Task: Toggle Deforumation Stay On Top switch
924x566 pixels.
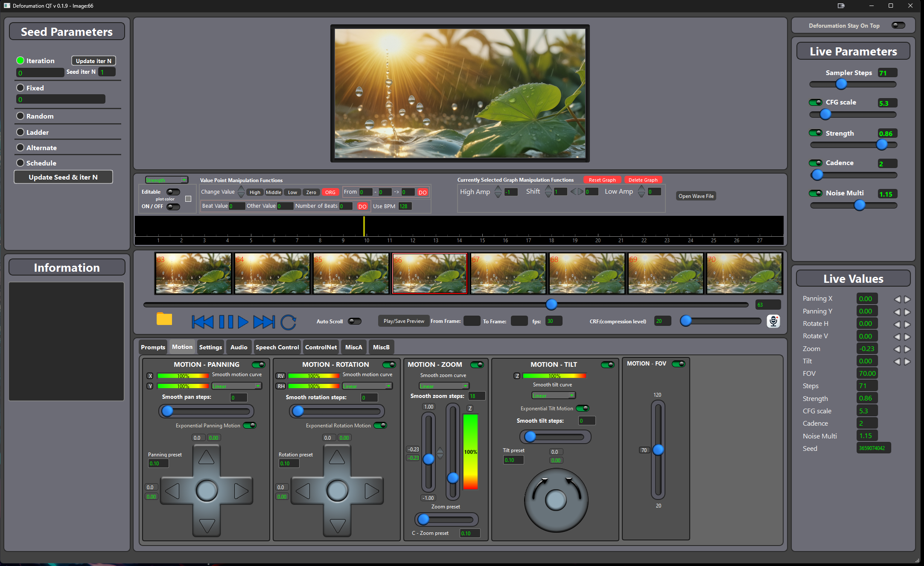Action: [x=898, y=26]
